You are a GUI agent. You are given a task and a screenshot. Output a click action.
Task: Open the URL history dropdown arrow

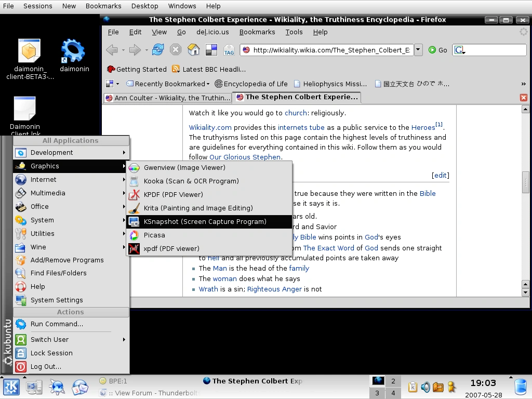coord(418,50)
